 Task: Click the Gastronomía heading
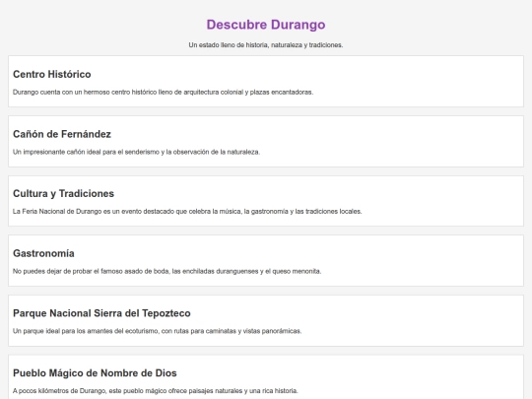click(x=43, y=253)
